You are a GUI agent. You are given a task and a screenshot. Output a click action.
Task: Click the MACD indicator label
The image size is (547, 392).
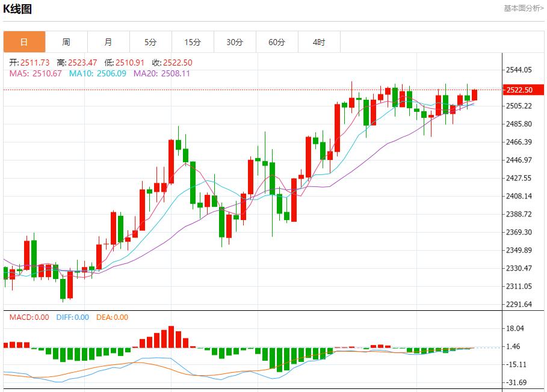pos(29,317)
